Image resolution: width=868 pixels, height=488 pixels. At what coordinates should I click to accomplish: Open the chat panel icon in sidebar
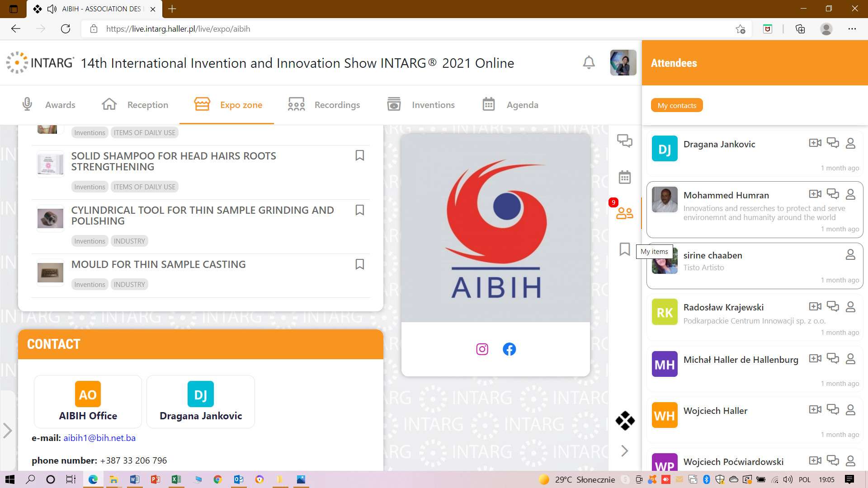[x=625, y=141]
